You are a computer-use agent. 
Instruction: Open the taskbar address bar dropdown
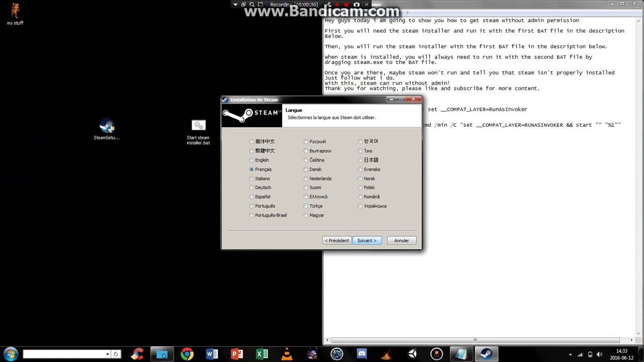[107, 354]
